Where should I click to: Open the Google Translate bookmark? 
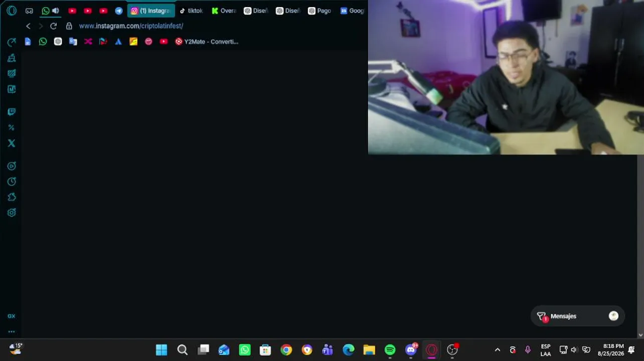(x=73, y=42)
